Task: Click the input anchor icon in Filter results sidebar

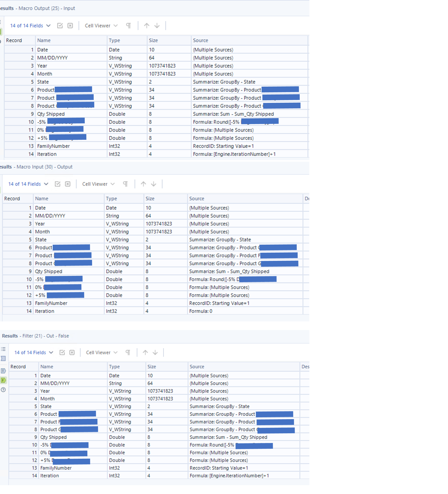Action: tap(3, 358)
